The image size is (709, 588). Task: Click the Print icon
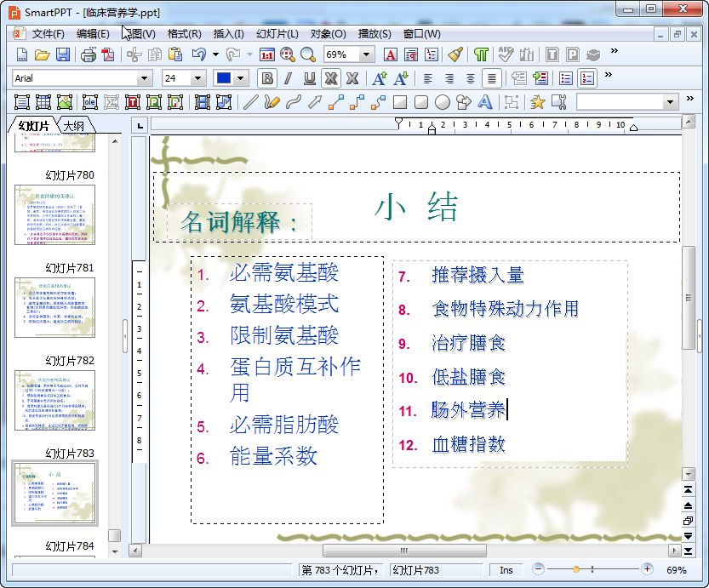(89, 54)
